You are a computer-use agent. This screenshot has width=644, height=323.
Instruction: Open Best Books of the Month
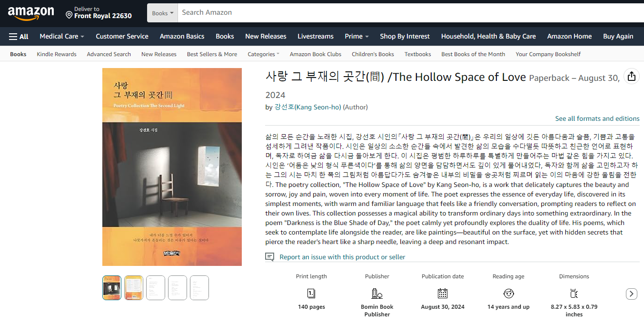coord(473,54)
